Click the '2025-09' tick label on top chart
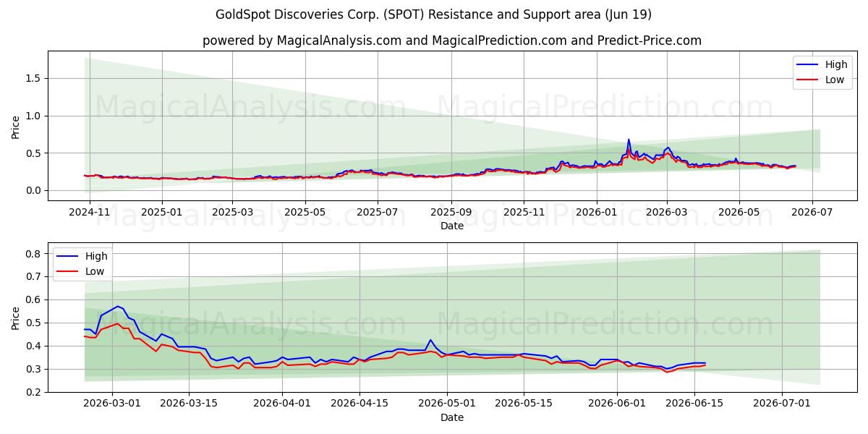 coord(451,213)
